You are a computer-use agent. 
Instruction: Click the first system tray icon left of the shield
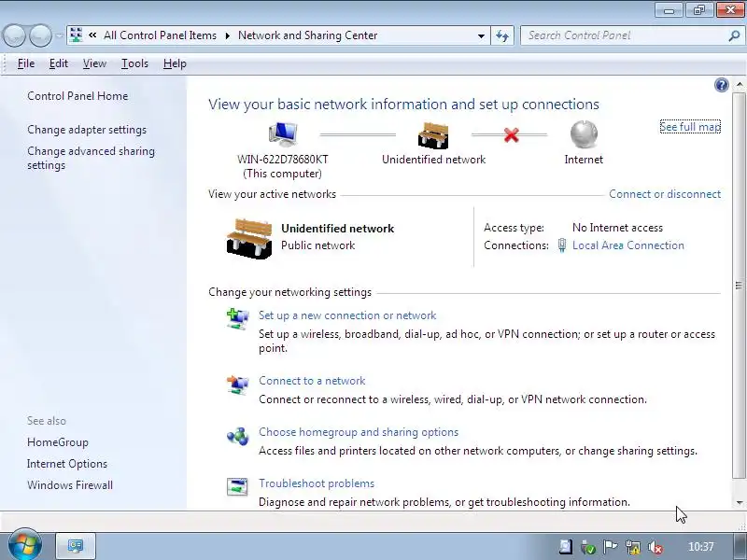tap(566, 547)
